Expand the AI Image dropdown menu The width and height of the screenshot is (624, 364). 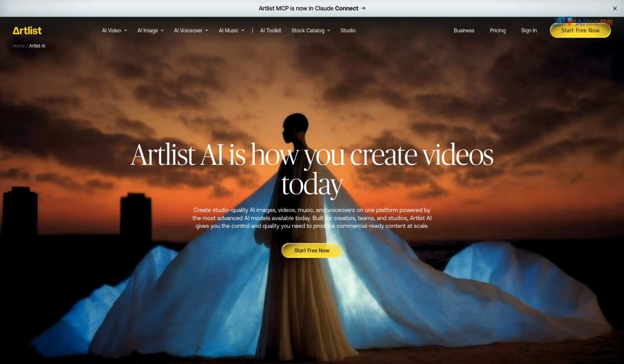pos(150,31)
